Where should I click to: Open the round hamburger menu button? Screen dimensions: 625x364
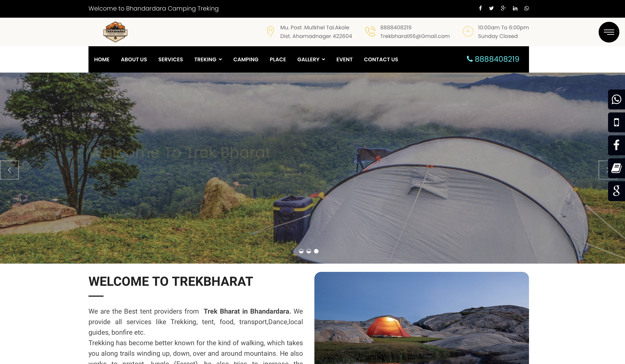point(609,32)
